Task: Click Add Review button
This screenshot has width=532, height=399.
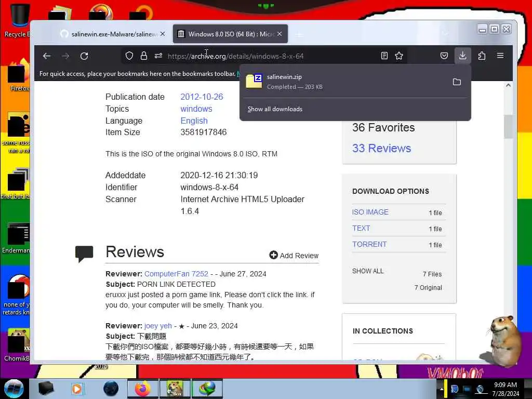Action: 294,255
